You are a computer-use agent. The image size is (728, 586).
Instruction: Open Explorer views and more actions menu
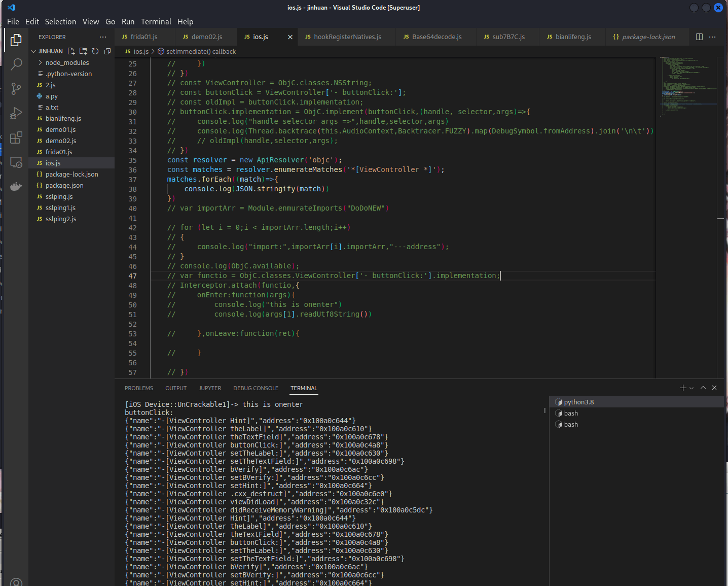pyautogui.click(x=103, y=37)
